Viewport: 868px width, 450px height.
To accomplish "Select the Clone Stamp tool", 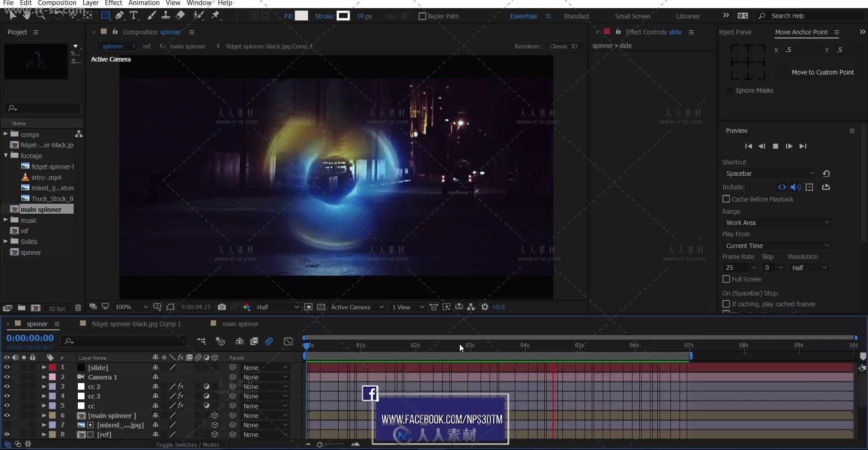I will 166,15.
